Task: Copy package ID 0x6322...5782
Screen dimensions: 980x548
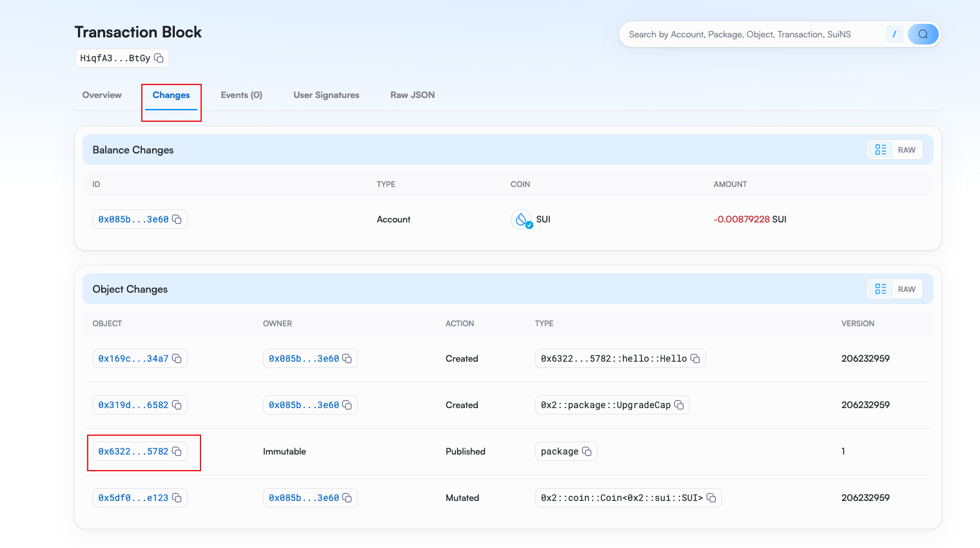Action: click(177, 451)
